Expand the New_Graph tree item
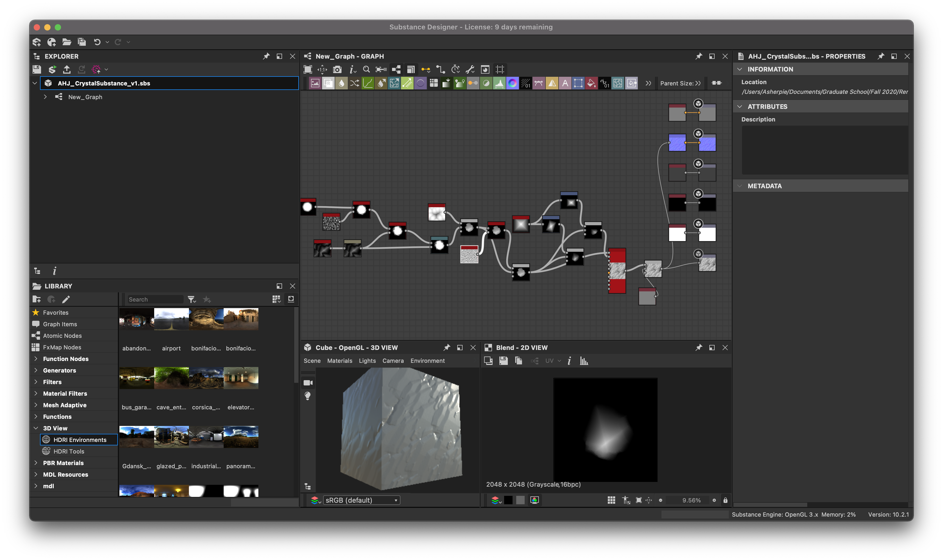 coord(45,97)
